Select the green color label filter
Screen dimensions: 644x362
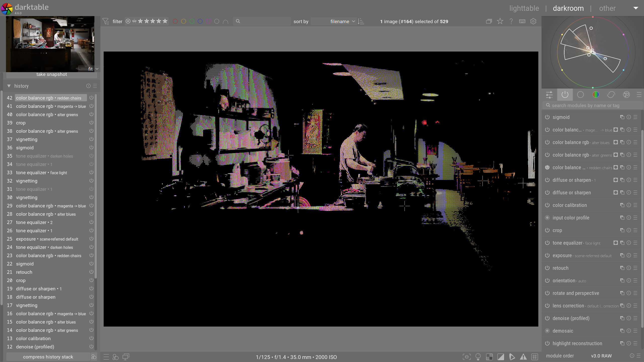tap(192, 21)
